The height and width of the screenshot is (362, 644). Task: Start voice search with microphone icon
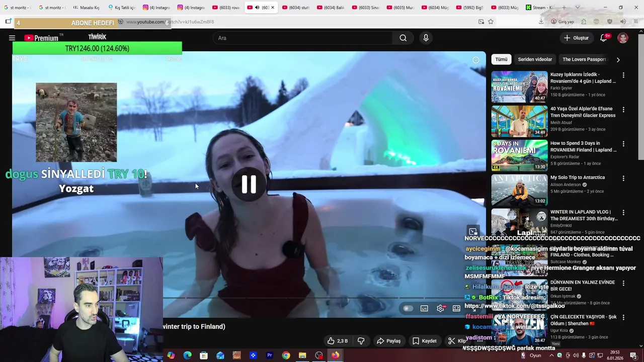tap(426, 38)
